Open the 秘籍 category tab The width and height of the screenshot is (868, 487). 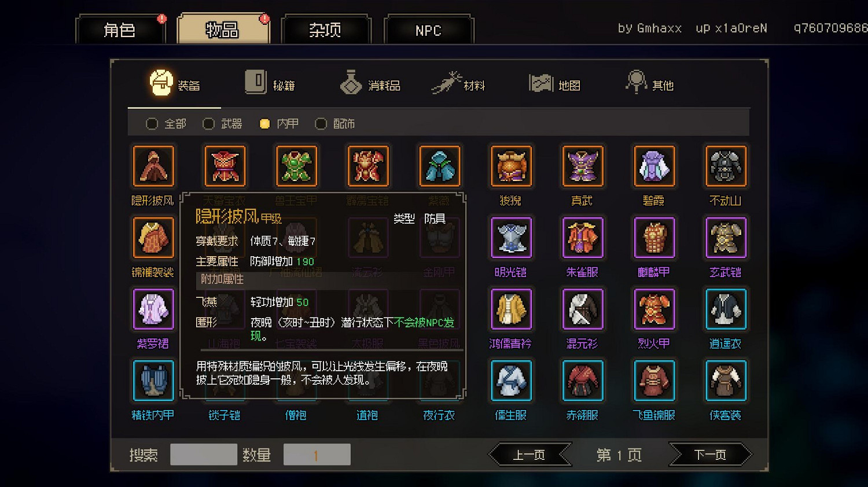[x=270, y=84]
